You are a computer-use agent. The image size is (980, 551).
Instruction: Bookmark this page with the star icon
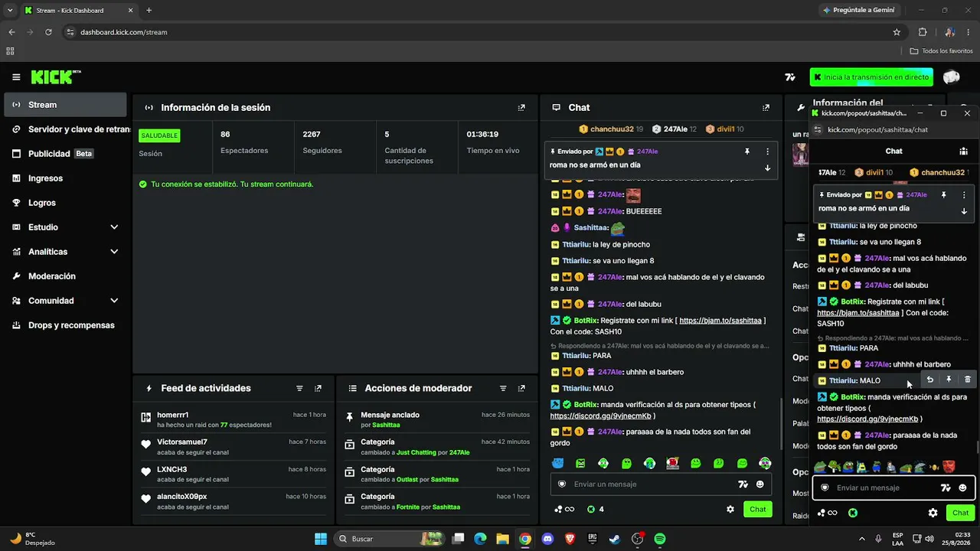pos(897,32)
